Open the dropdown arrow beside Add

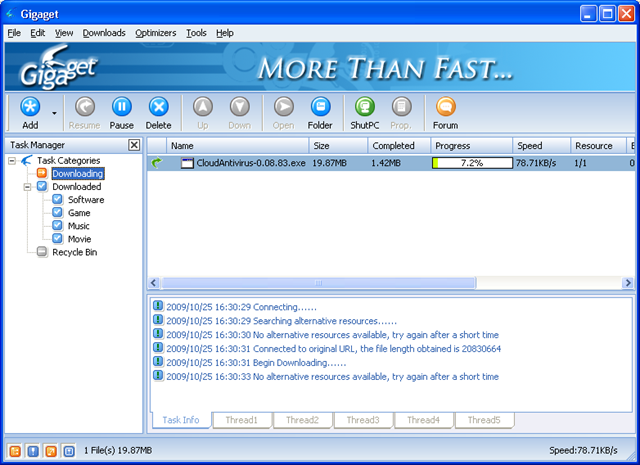pos(54,113)
